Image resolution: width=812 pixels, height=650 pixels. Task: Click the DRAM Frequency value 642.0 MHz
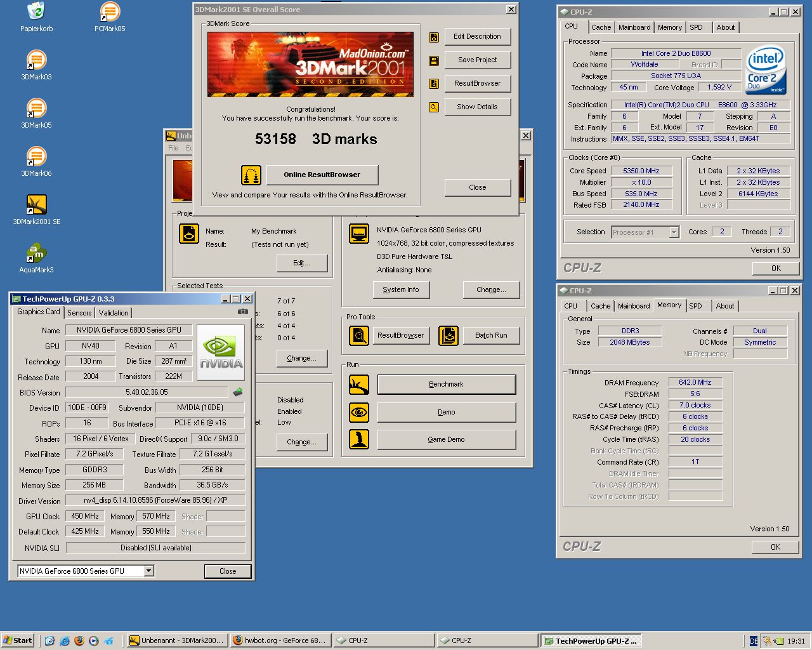pyautogui.click(x=695, y=382)
